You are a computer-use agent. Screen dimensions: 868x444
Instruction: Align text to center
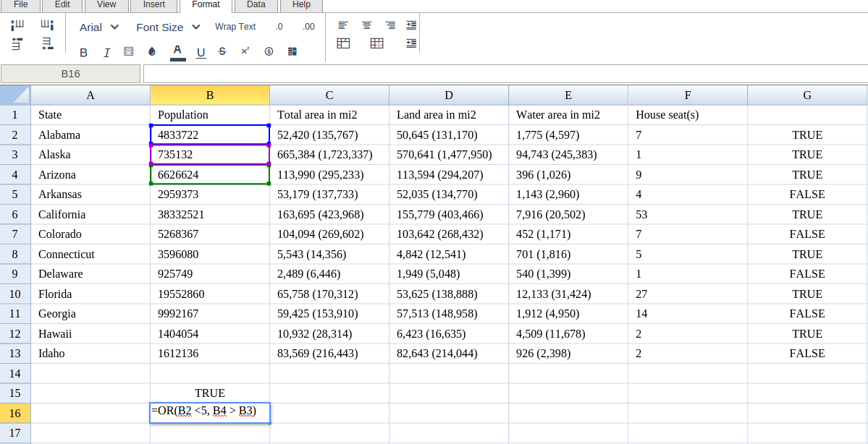point(367,25)
